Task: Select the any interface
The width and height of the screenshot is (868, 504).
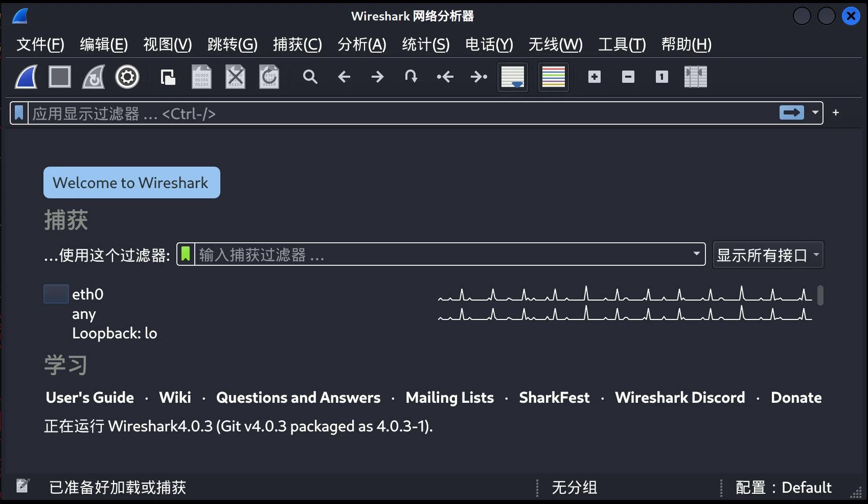Action: coord(84,314)
